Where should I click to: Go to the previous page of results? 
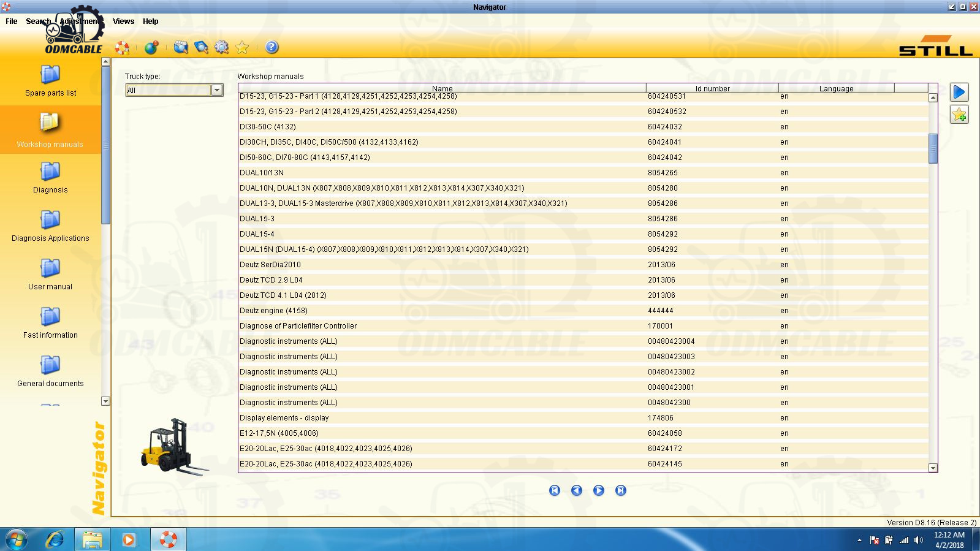click(577, 490)
